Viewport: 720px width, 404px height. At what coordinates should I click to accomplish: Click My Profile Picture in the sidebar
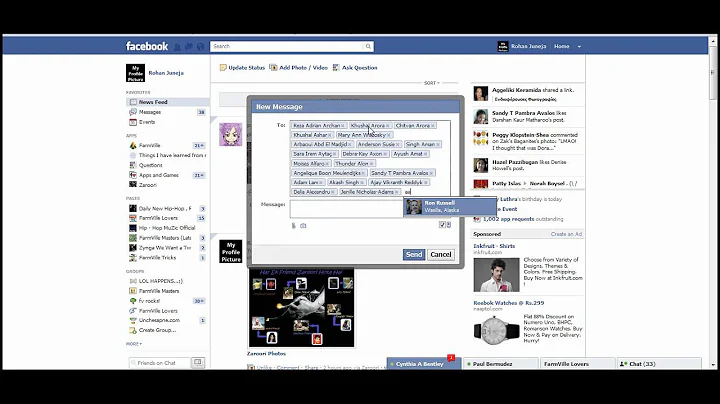pyautogui.click(x=135, y=73)
